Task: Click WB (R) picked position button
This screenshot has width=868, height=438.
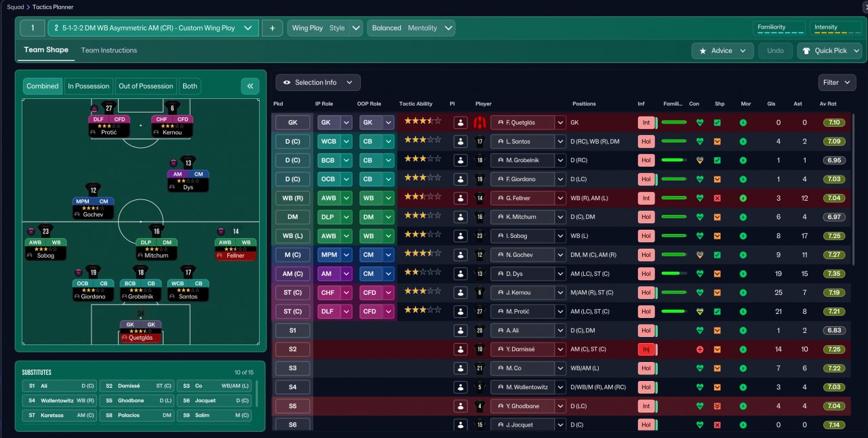Action: pyautogui.click(x=292, y=198)
